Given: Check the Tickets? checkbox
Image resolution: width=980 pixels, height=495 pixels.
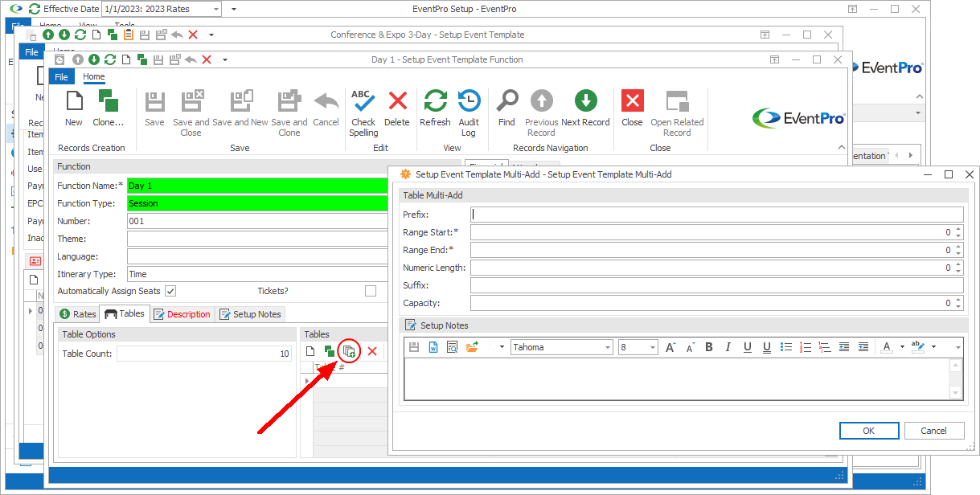Looking at the screenshot, I should [371, 291].
